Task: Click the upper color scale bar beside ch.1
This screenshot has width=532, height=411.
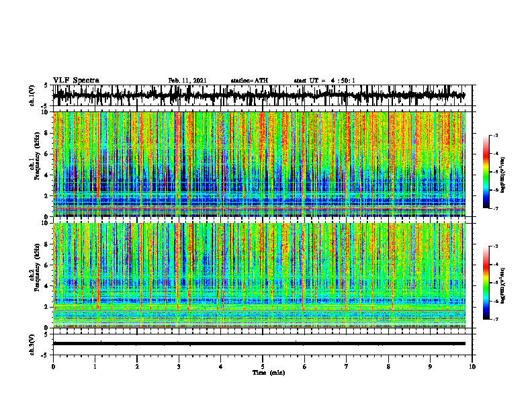Action: [486, 171]
